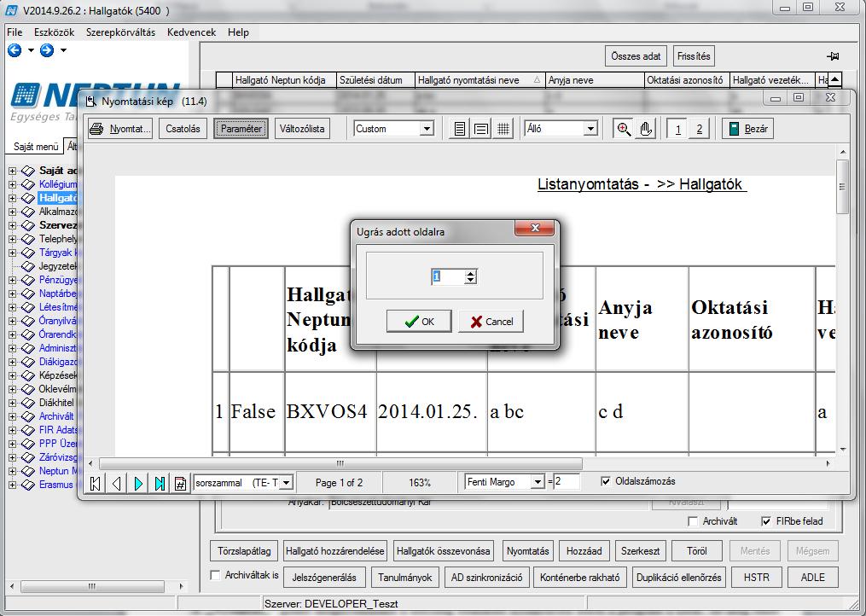Click the book icon beside Erasmus
This screenshot has width=866, height=616.
click(28, 485)
